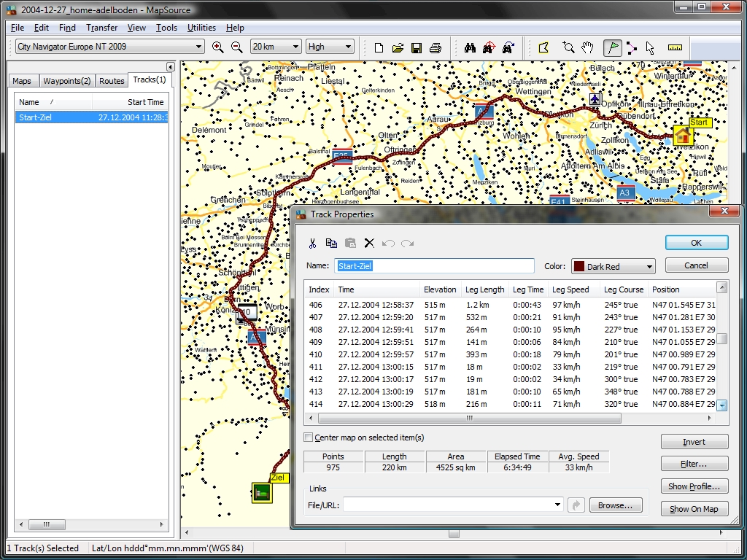Select track point row index 406
Image resolution: width=747 pixels, height=560 pixels.
510,305
